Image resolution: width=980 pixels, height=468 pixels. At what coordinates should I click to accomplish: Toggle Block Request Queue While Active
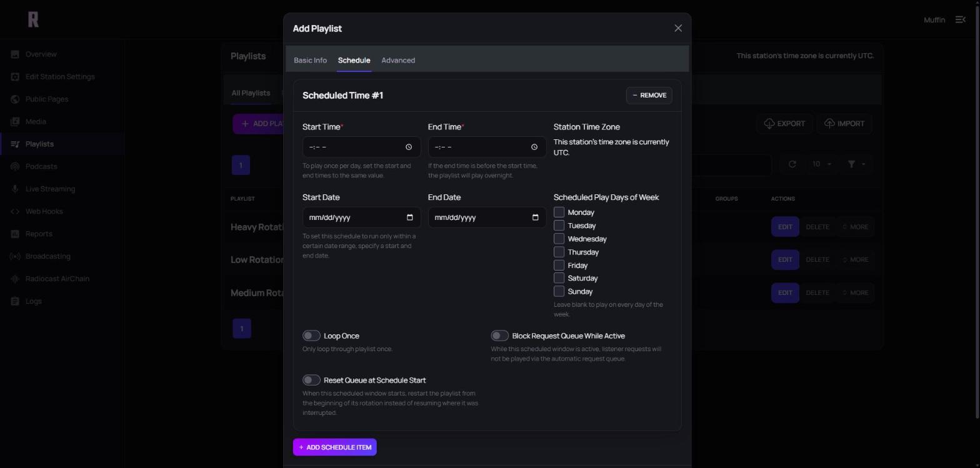click(x=499, y=336)
